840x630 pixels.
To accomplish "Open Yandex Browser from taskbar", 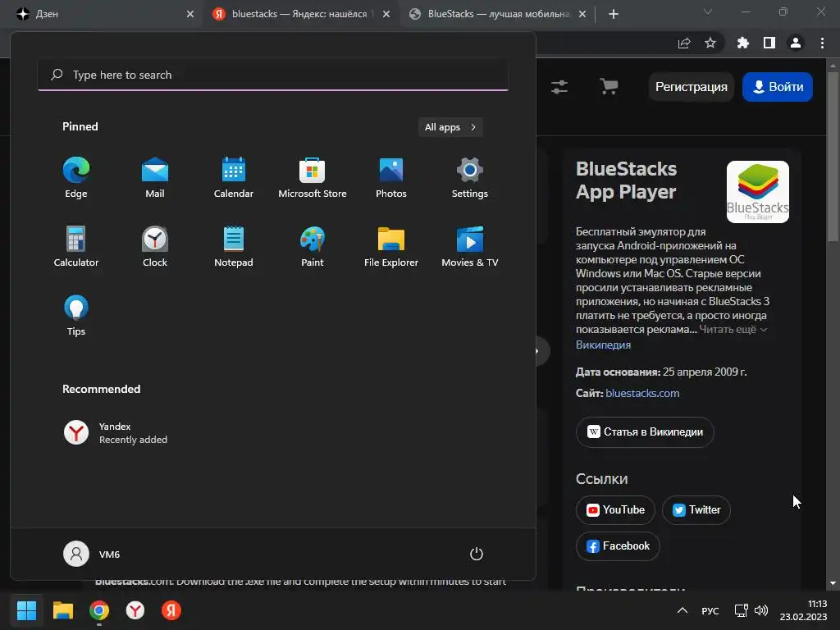I will 135,610.
